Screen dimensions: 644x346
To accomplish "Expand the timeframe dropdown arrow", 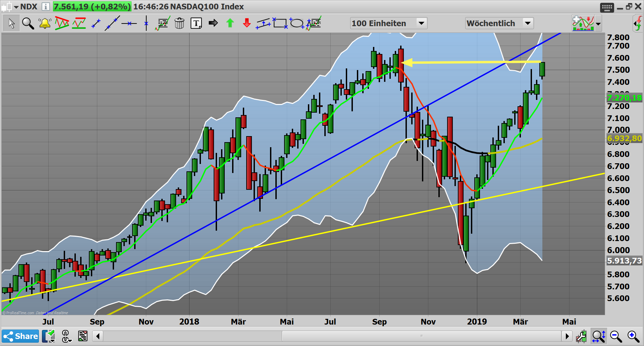I will tap(528, 23).
